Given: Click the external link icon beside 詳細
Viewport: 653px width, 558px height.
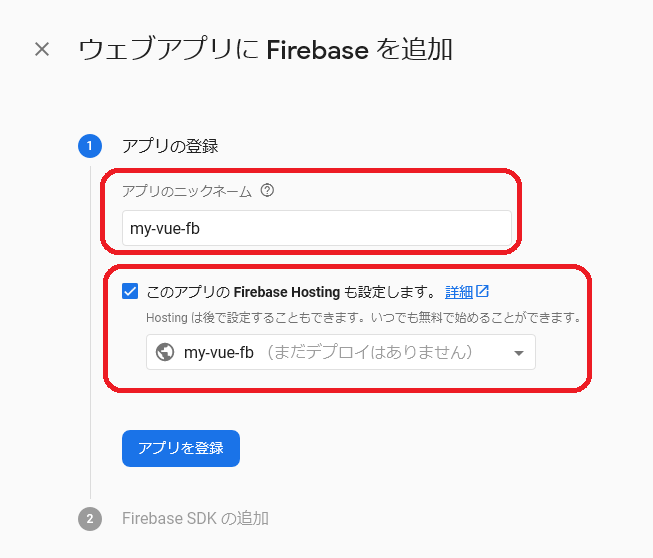Looking at the screenshot, I should 482,291.
